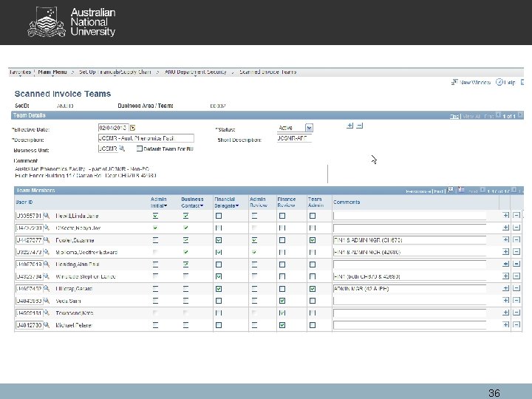Add row after Veda Sam
This screenshot has height=399, width=532.
coord(506,301)
